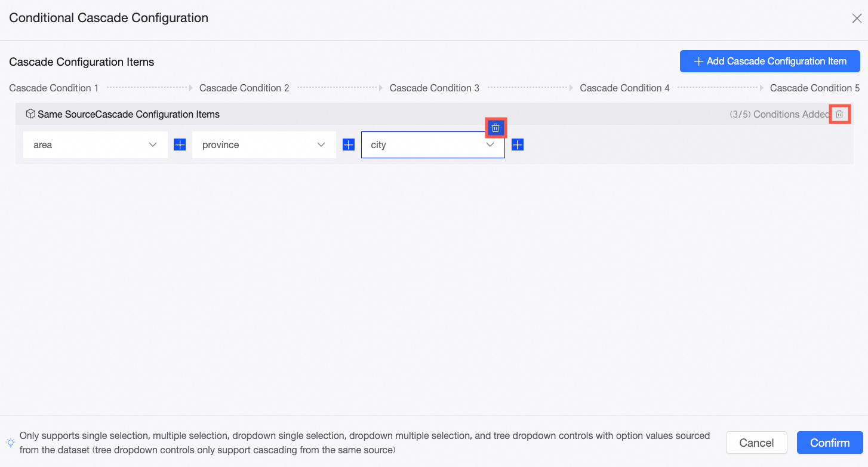Viewport: 868px width, 467px height.
Task: Click the Conditions Added counter text
Action: (779, 114)
